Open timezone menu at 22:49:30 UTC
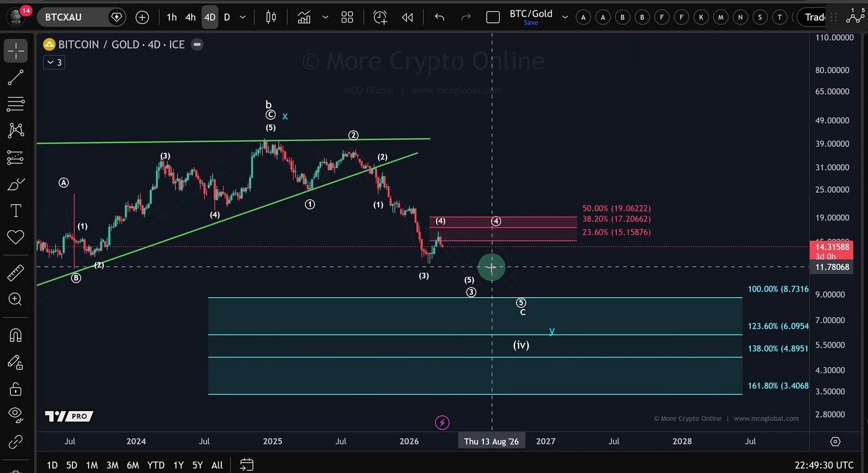 click(x=824, y=465)
